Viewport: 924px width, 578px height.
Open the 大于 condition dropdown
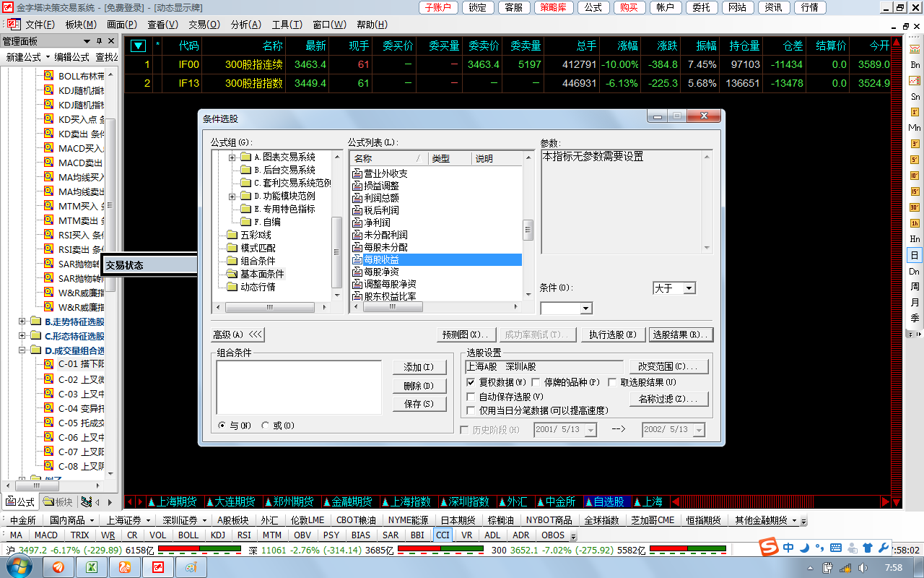click(689, 288)
